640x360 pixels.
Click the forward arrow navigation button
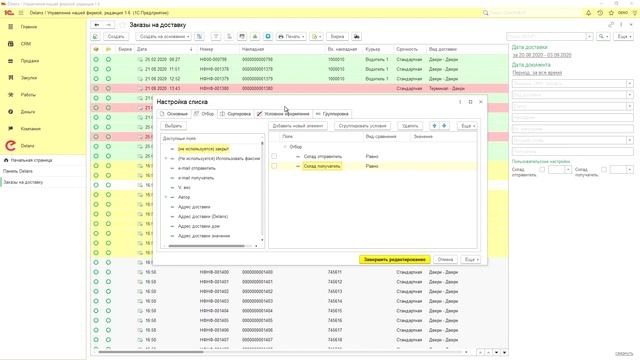pyautogui.click(x=108, y=25)
